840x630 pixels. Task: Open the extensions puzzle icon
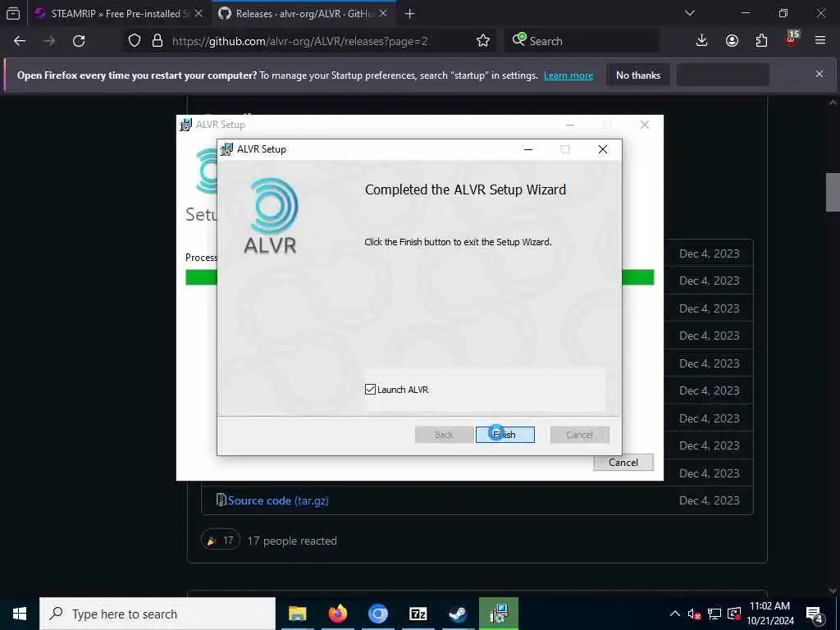click(x=761, y=41)
